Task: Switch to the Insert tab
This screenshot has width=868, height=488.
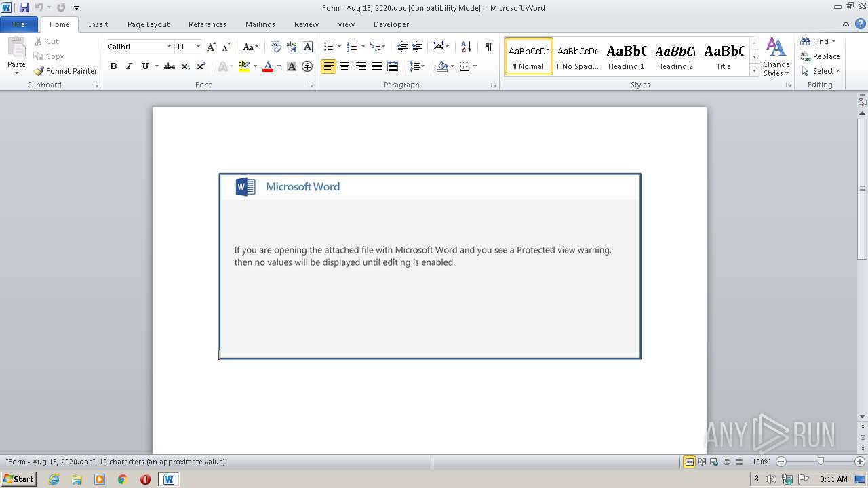Action: [98, 24]
